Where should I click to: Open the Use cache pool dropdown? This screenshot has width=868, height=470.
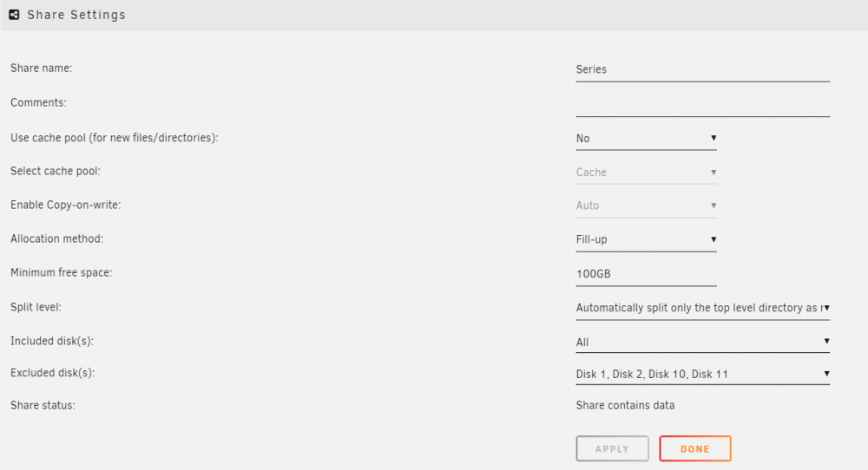(x=646, y=138)
